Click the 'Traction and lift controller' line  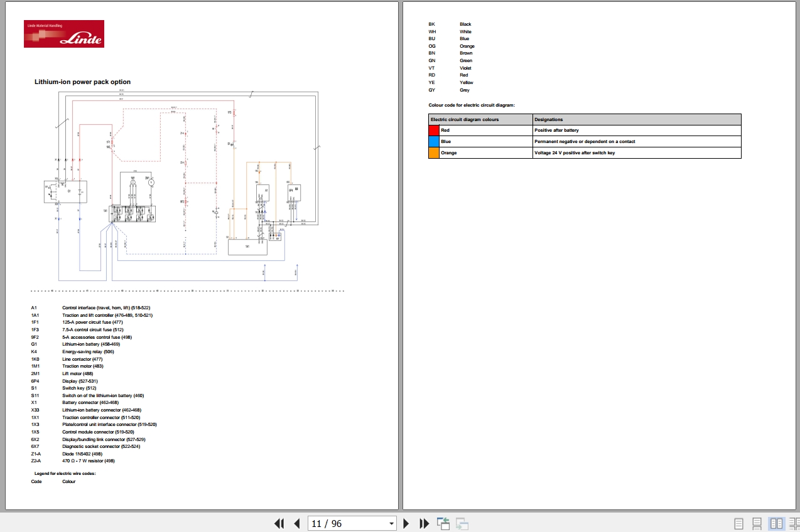click(x=107, y=315)
